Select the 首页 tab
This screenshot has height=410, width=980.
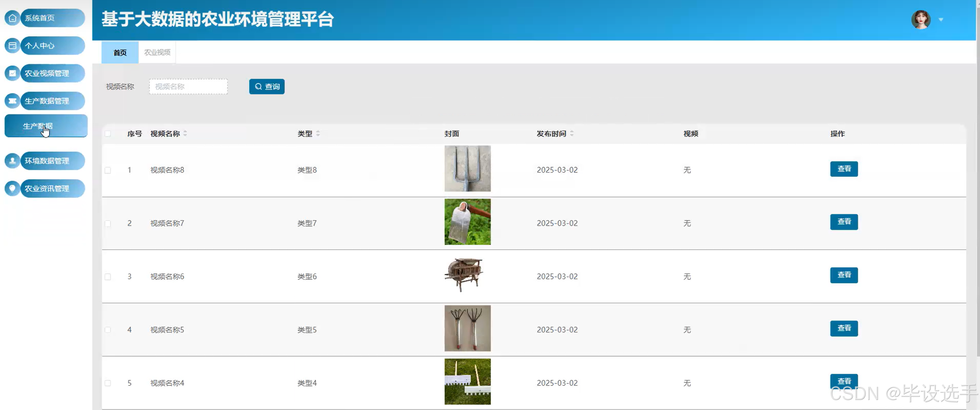coord(119,52)
